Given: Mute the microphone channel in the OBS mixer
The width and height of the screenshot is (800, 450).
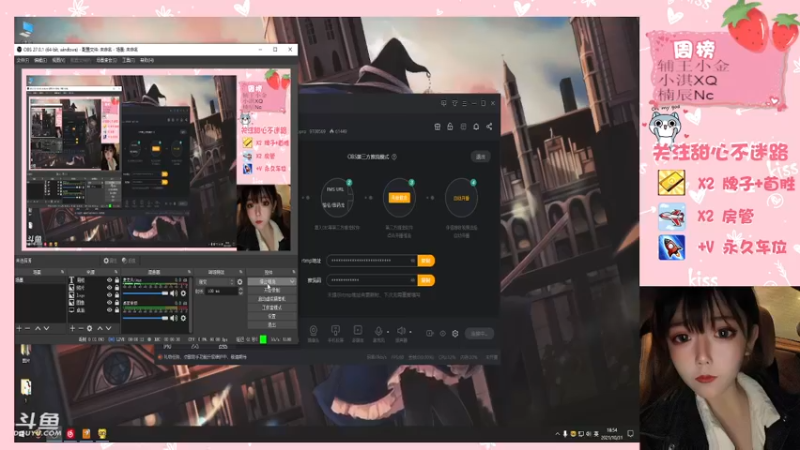Looking at the screenshot, I should point(173,293).
